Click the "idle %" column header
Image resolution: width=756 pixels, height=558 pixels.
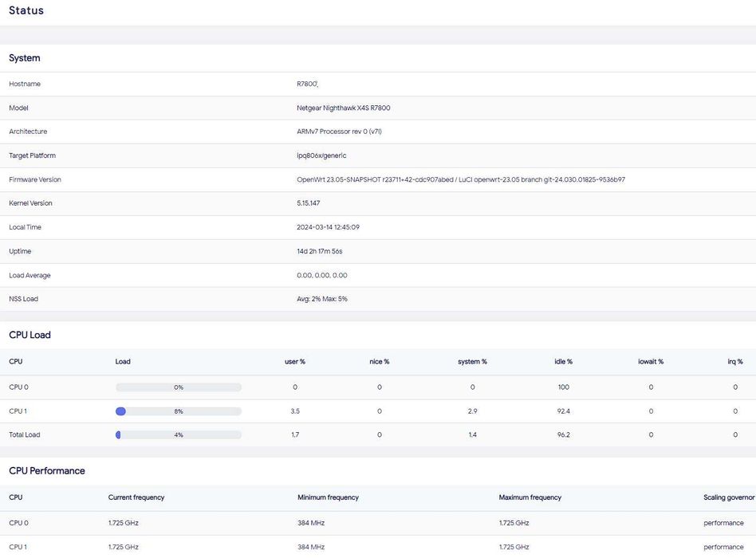coord(564,362)
